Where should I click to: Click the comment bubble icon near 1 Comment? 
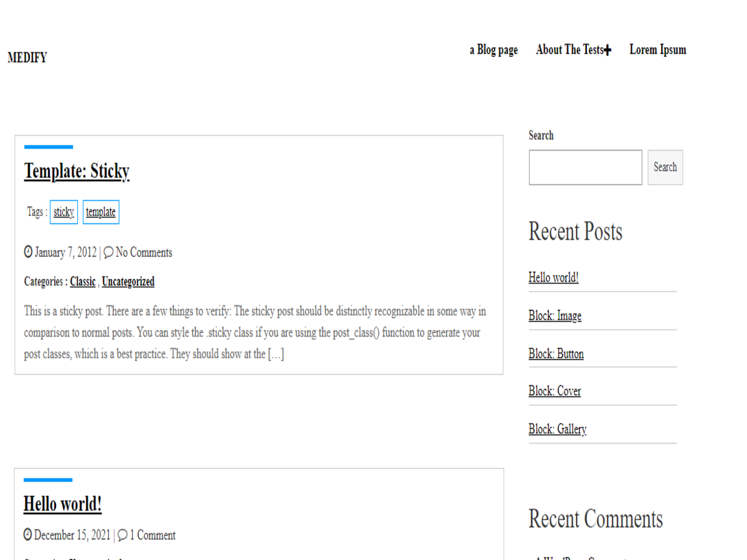click(123, 535)
